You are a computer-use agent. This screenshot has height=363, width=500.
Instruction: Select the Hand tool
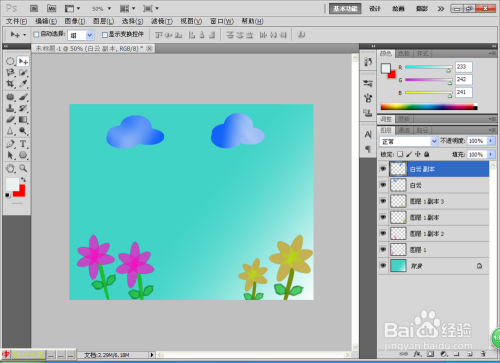point(10,168)
